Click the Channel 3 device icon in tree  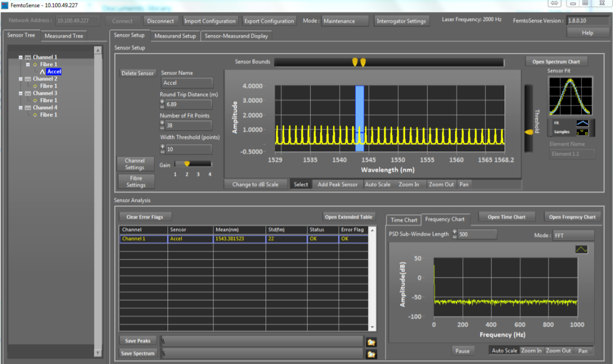point(28,93)
